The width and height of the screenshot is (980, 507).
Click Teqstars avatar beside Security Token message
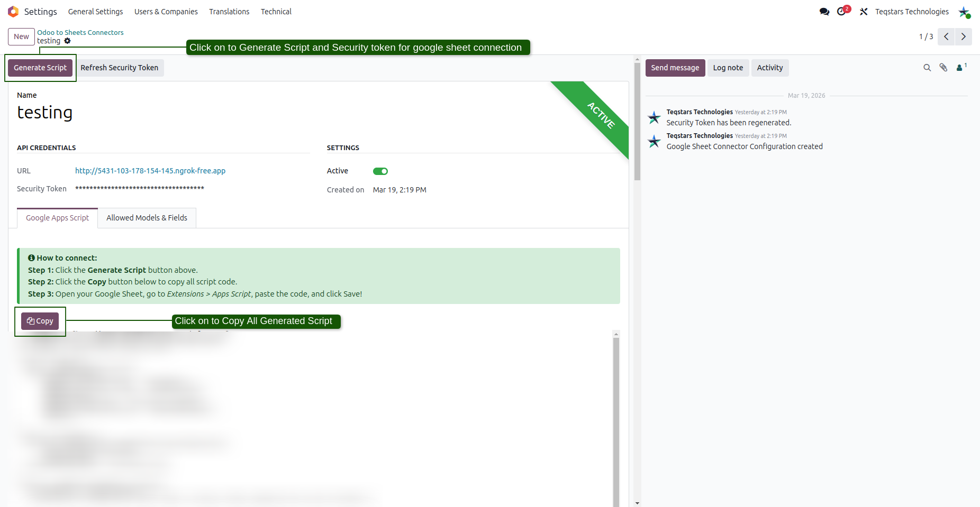(x=655, y=117)
